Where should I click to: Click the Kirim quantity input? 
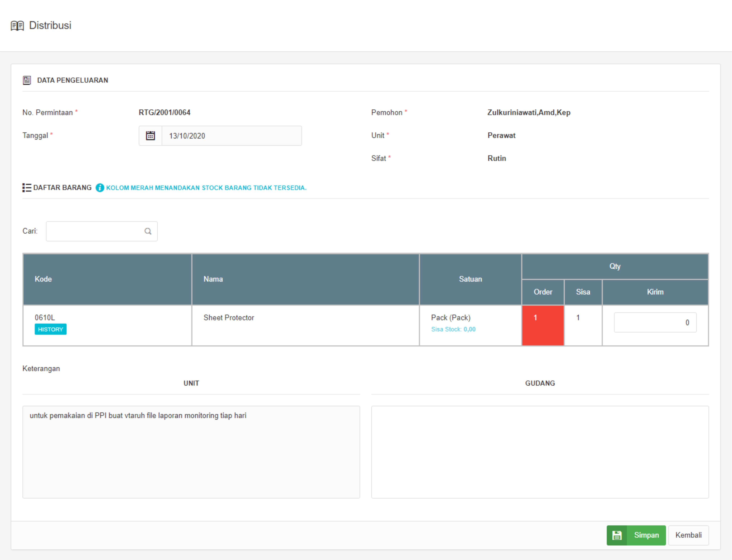655,322
